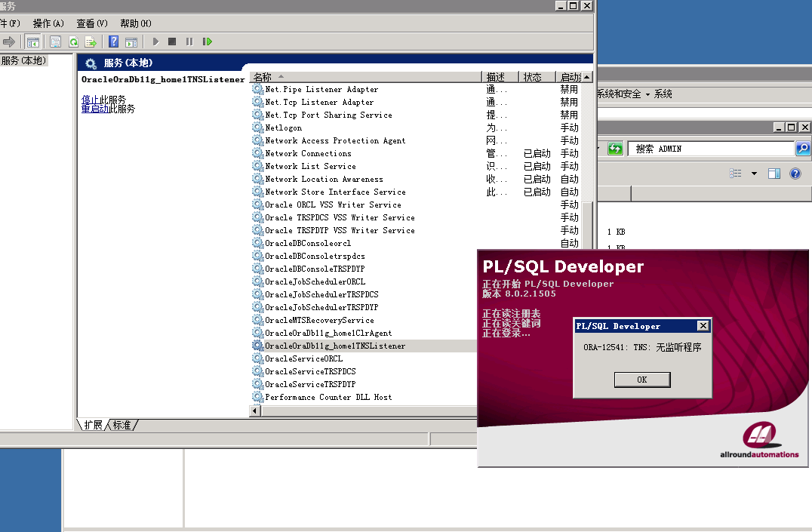Open Properties via the toolbar icon
Viewport: 812px width, 532px height.
coord(55,42)
